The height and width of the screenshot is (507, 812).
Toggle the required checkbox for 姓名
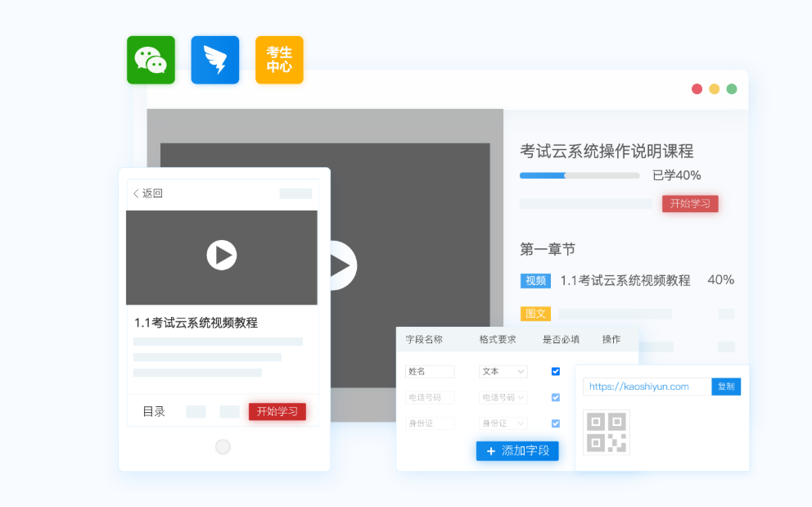point(556,371)
